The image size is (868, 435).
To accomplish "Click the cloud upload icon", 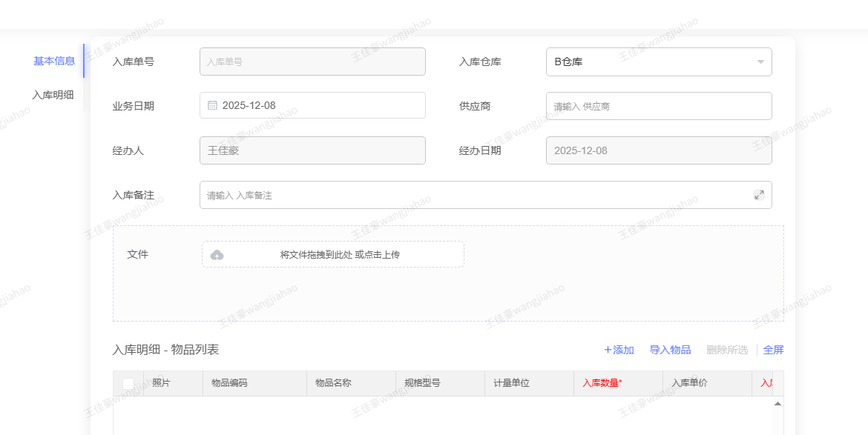I will point(217,255).
